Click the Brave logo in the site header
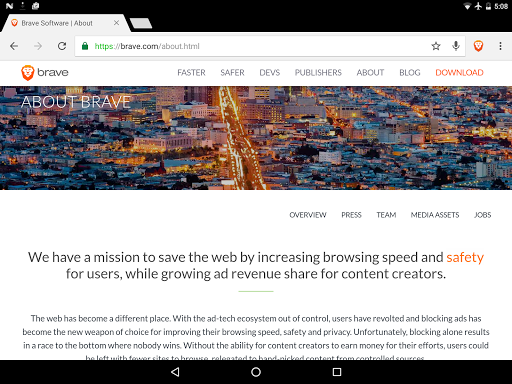This screenshot has height=384, width=512. click(45, 73)
